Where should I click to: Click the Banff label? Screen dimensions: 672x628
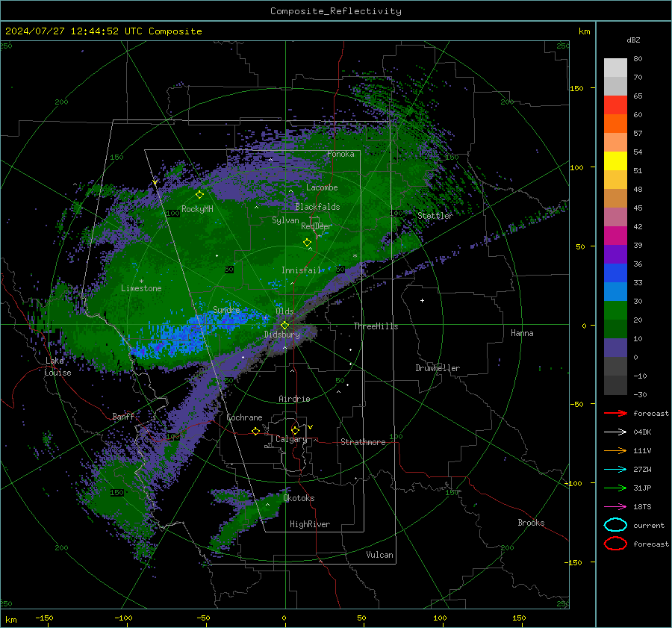coord(123,417)
